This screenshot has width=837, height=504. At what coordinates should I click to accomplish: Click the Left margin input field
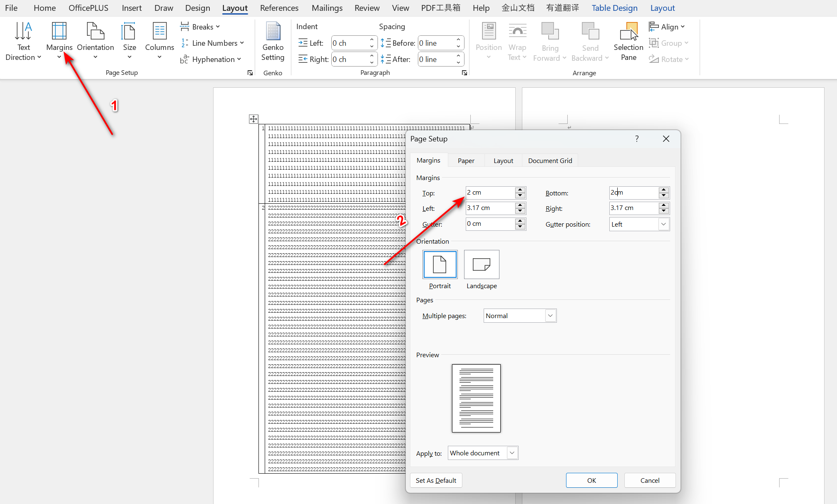point(489,208)
